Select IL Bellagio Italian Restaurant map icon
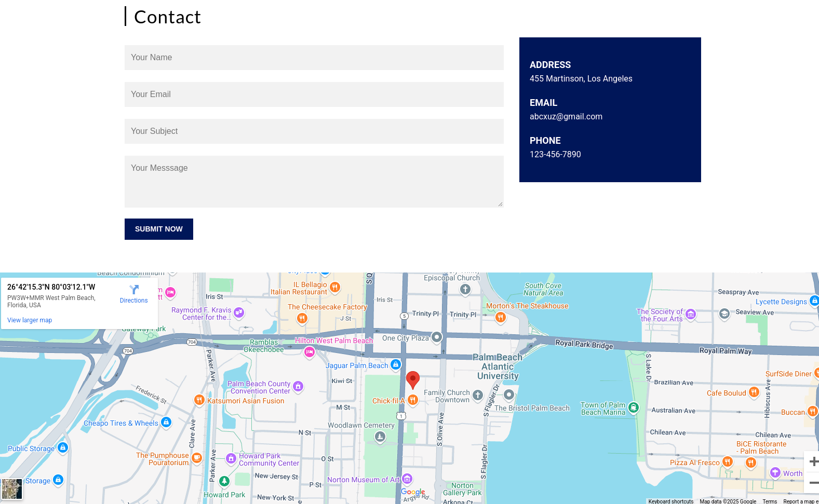 click(335, 287)
